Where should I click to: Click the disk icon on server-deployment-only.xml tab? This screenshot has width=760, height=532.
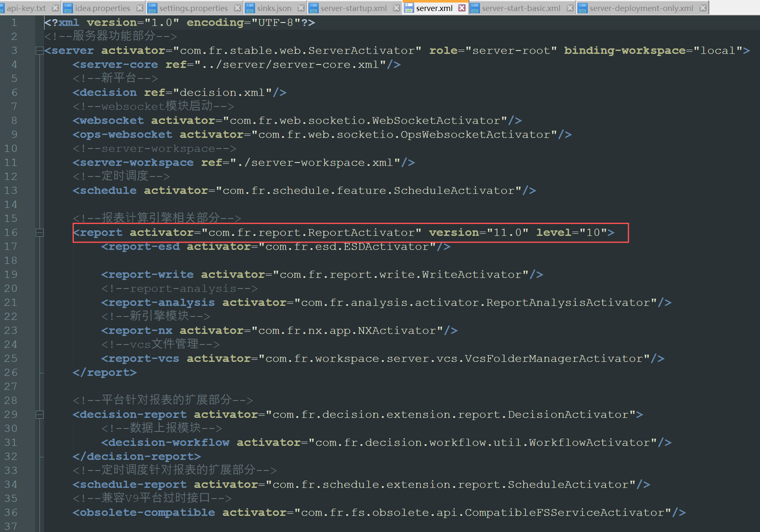(x=583, y=8)
